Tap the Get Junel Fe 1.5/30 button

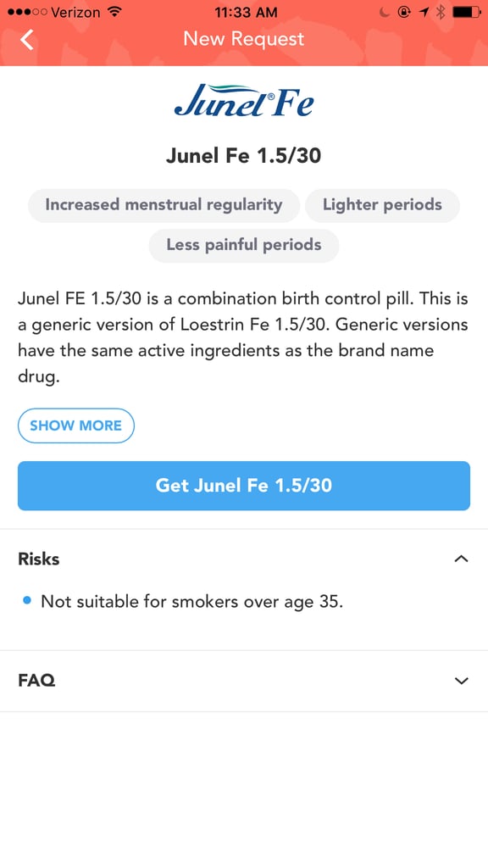click(x=244, y=486)
